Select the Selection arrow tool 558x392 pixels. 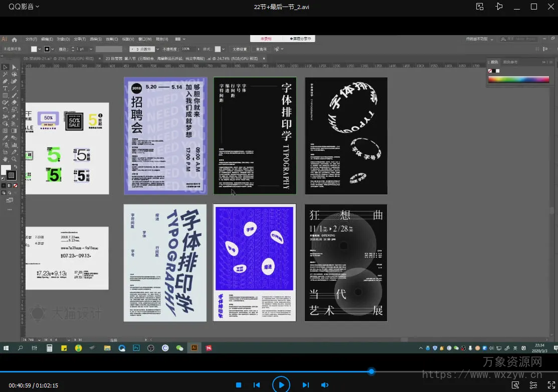tap(5, 67)
